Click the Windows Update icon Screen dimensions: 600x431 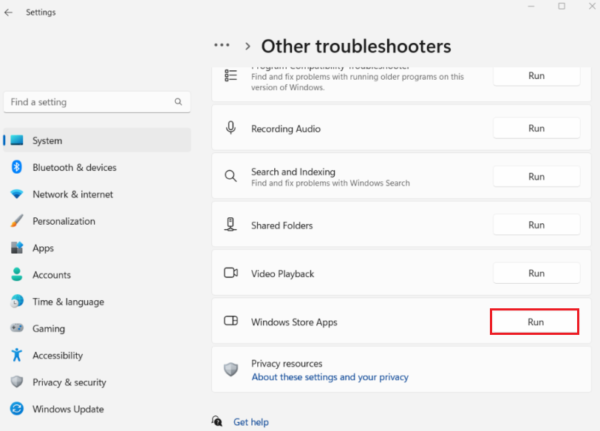tap(17, 409)
